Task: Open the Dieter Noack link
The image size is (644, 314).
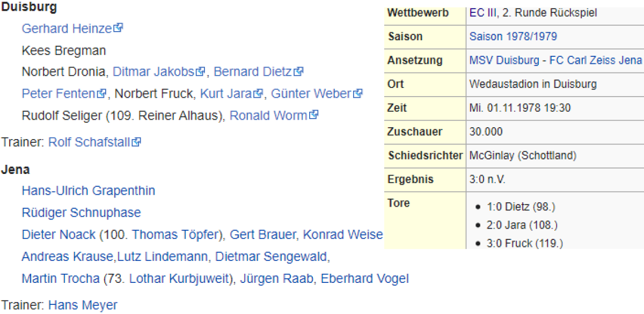Action: pos(58,235)
